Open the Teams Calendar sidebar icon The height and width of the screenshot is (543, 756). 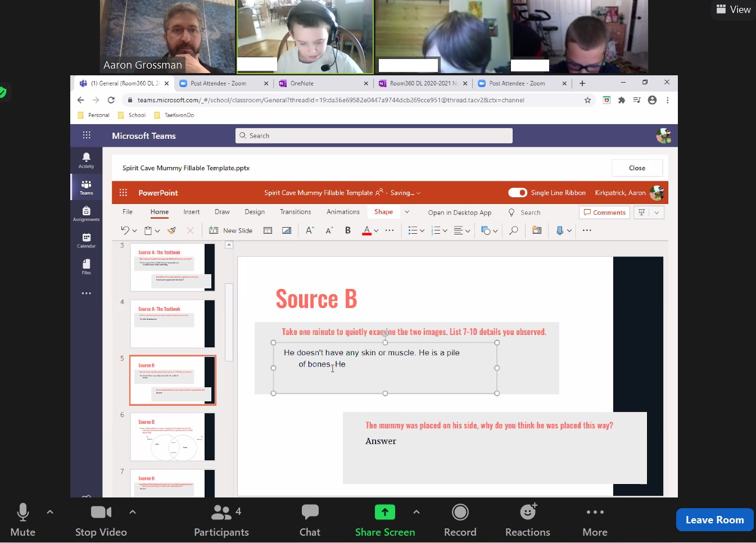86,241
